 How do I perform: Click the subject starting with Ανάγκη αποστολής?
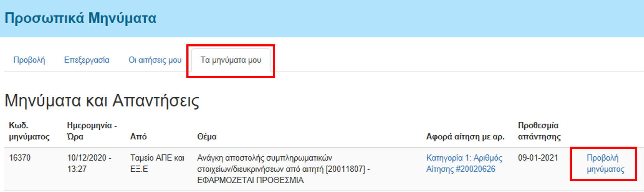pyautogui.click(x=283, y=169)
